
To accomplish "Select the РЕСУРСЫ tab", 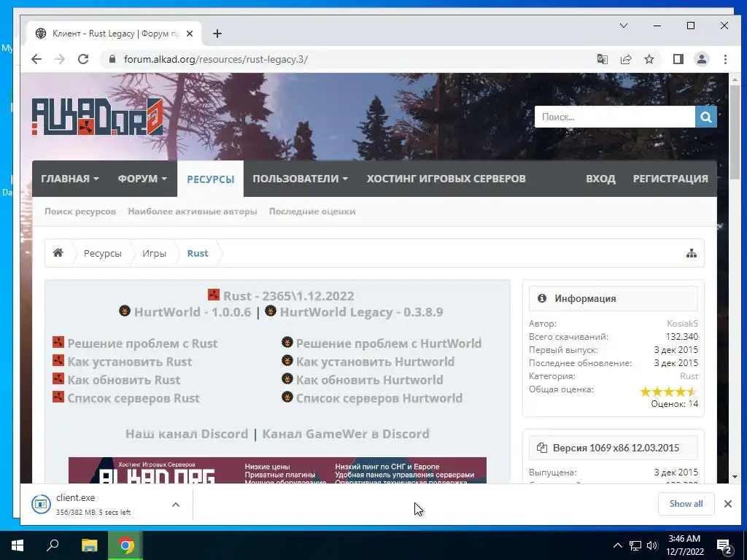I will (x=210, y=179).
